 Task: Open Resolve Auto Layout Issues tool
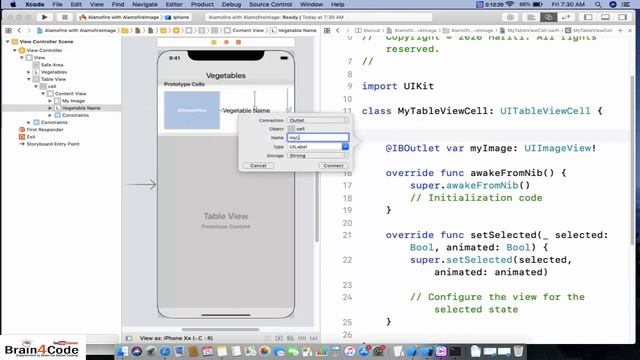click(313, 338)
